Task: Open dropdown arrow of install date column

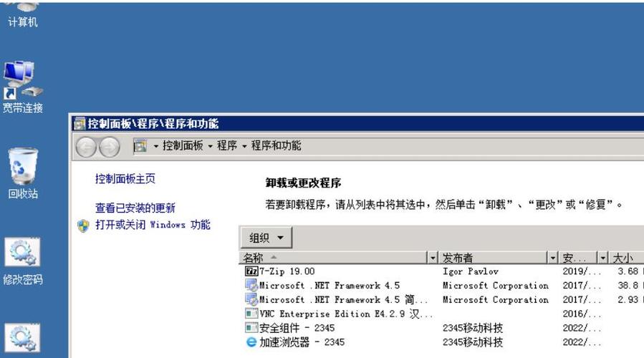Action: 602,258
